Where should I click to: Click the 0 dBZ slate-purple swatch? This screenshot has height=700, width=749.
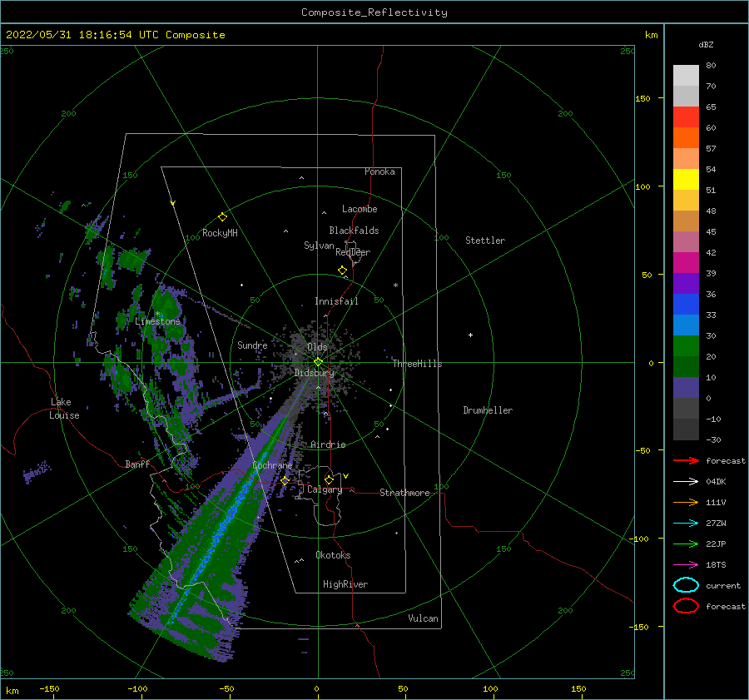[x=686, y=388]
